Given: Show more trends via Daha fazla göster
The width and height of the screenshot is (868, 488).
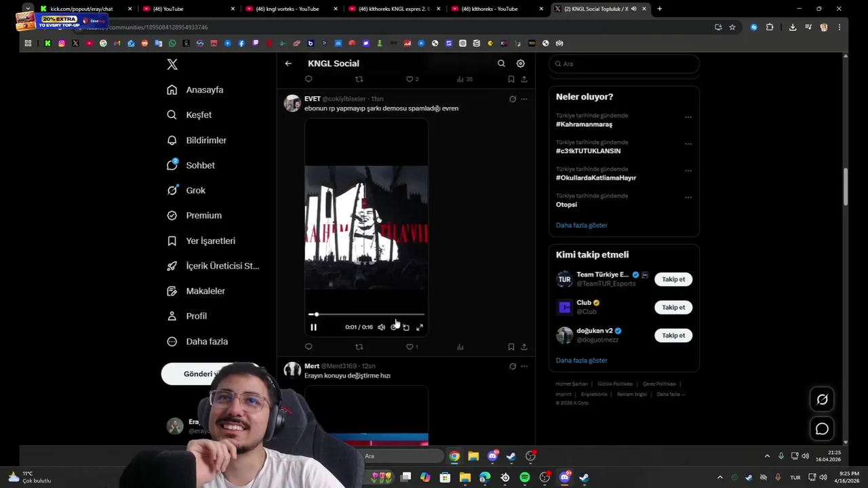Looking at the screenshot, I should pos(582,225).
